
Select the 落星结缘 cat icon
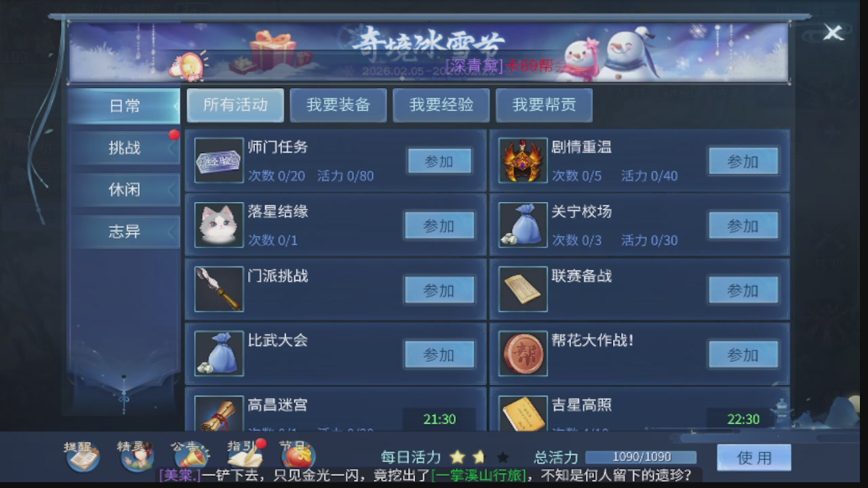pyautogui.click(x=219, y=225)
